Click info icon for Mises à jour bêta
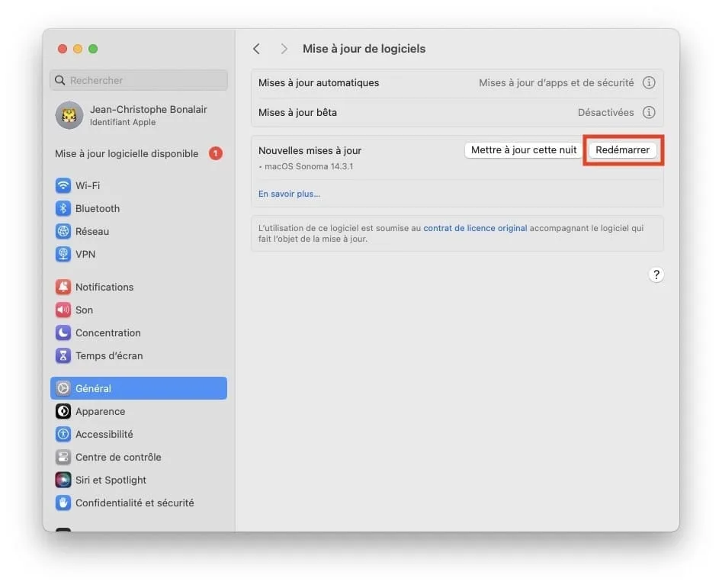722x588 pixels. (x=649, y=112)
